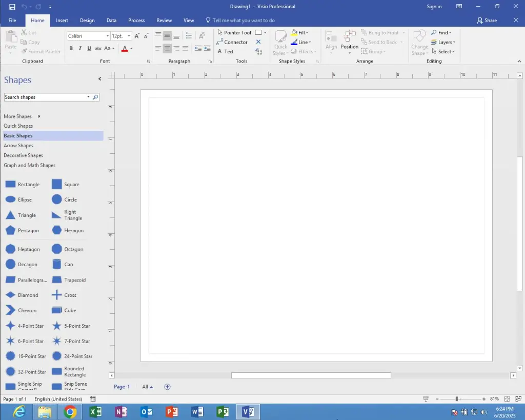This screenshot has width=525, height=420.
Task: Click the zoom slider in status bar
Action: point(456,399)
